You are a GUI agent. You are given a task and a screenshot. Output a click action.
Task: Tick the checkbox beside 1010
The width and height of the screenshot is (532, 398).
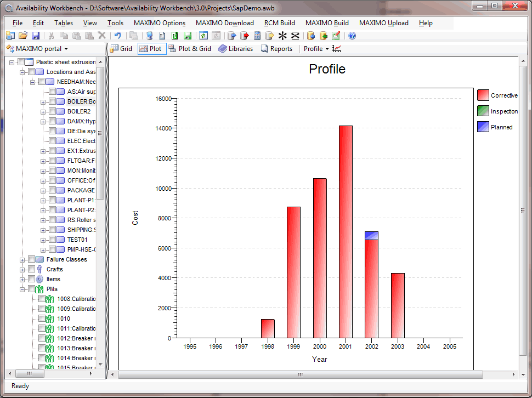click(x=43, y=319)
